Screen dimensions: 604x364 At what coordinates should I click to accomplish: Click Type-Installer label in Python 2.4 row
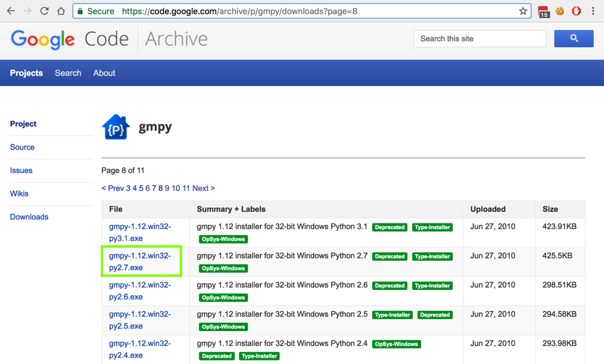(259, 356)
